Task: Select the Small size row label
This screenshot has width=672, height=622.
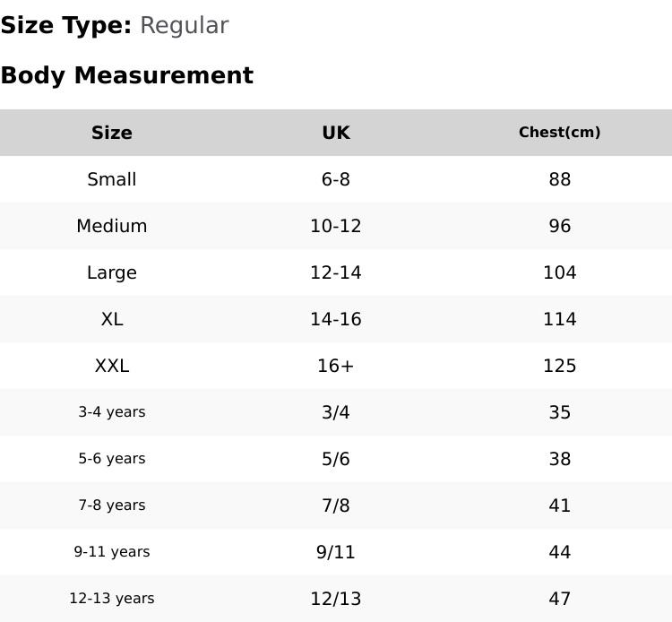Action: [112, 179]
